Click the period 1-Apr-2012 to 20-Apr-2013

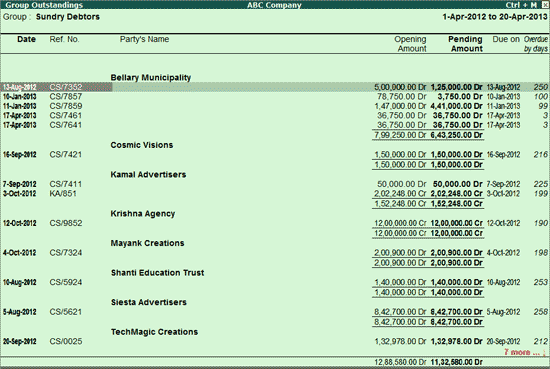(x=495, y=17)
